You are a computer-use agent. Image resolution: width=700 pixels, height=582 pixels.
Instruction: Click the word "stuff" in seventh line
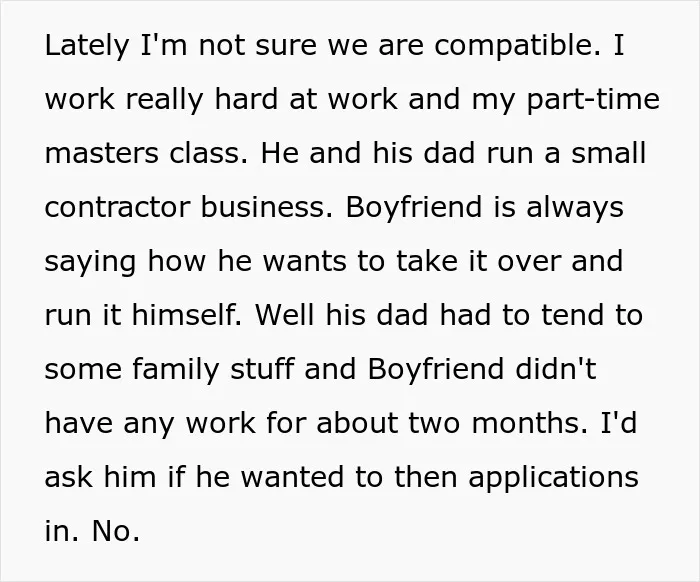[262, 369]
